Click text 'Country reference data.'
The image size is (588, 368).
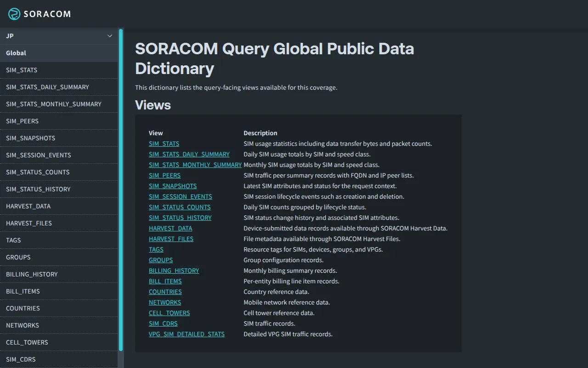pos(276,292)
